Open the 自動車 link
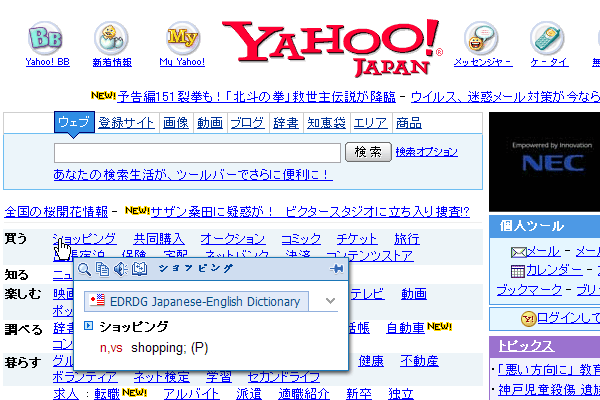 [406, 328]
